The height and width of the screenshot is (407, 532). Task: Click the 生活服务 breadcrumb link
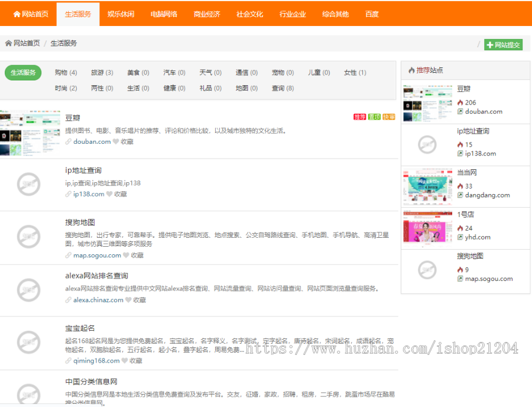point(64,43)
